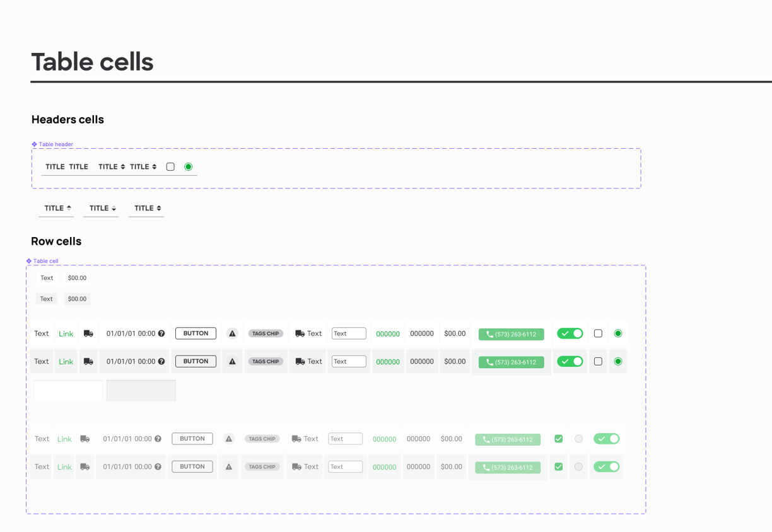Click the Text input field in the shaded gray row

click(x=349, y=361)
